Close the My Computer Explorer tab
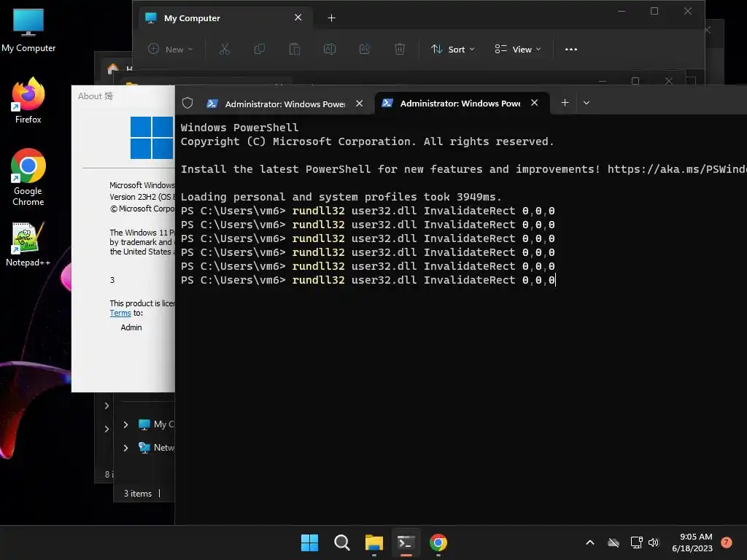The width and height of the screenshot is (747, 560). tap(298, 17)
